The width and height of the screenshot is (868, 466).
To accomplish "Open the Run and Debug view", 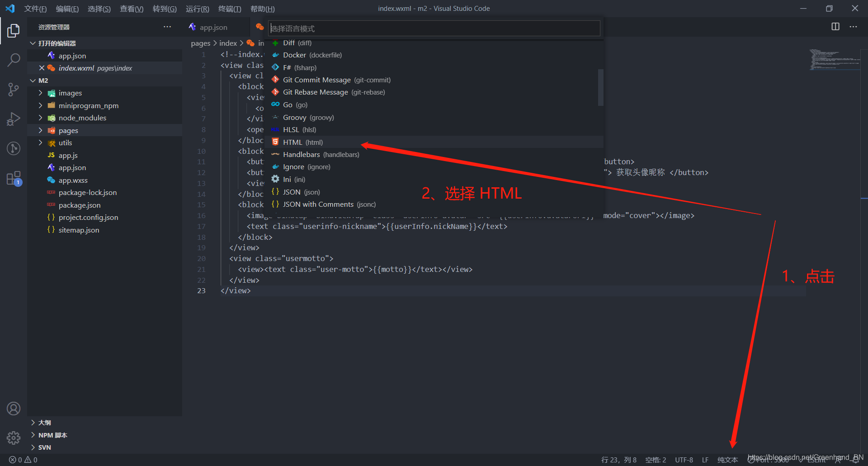I will pyautogui.click(x=14, y=119).
